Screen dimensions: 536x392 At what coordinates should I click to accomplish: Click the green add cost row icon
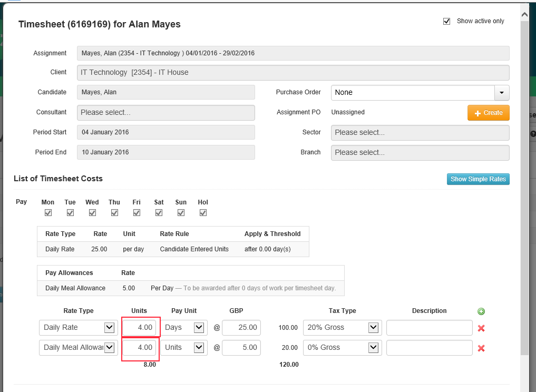tap(481, 311)
